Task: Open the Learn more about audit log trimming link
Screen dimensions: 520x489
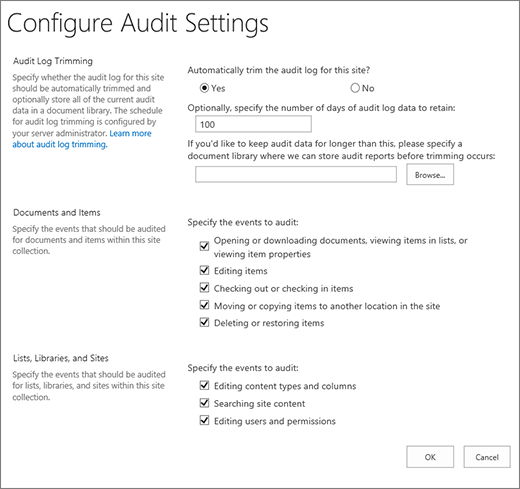Action: tap(82, 139)
